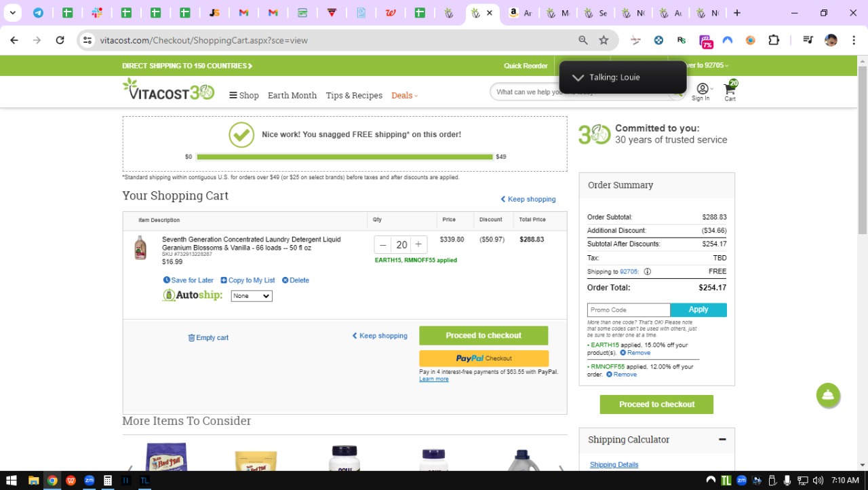Copy the detergent to My List
The height and width of the screenshot is (490, 868).
(x=247, y=280)
